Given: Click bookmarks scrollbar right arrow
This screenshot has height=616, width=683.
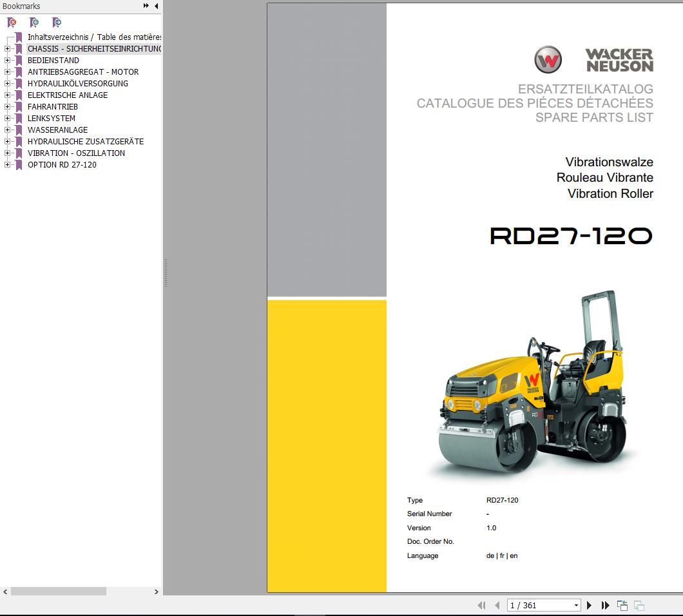Looking at the screenshot, I should [x=157, y=592].
